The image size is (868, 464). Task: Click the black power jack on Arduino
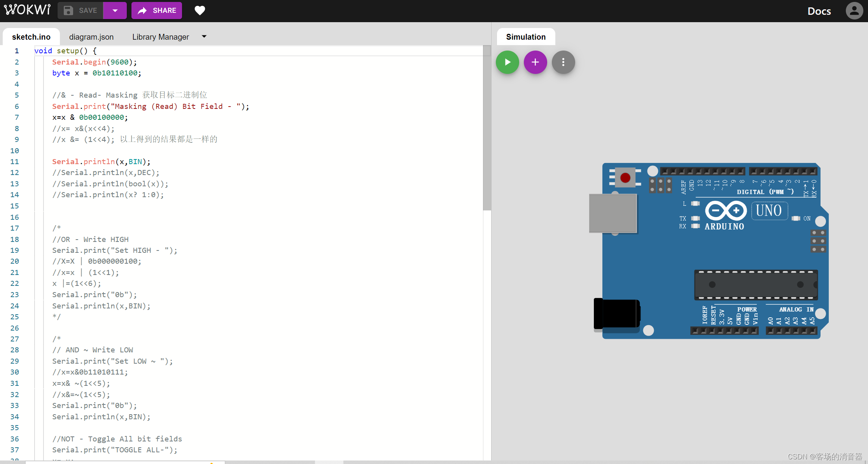point(616,313)
